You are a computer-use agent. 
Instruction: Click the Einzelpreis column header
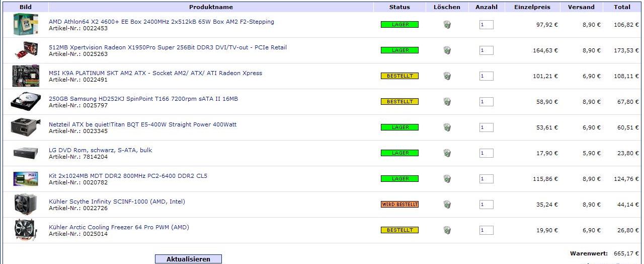(x=532, y=7)
